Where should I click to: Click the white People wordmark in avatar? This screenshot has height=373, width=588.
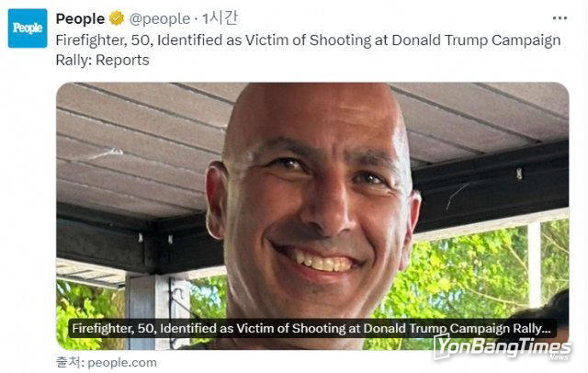[28, 28]
